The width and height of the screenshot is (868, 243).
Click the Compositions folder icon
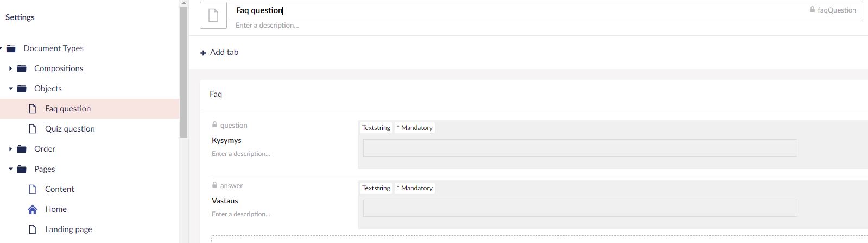(22, 68)
